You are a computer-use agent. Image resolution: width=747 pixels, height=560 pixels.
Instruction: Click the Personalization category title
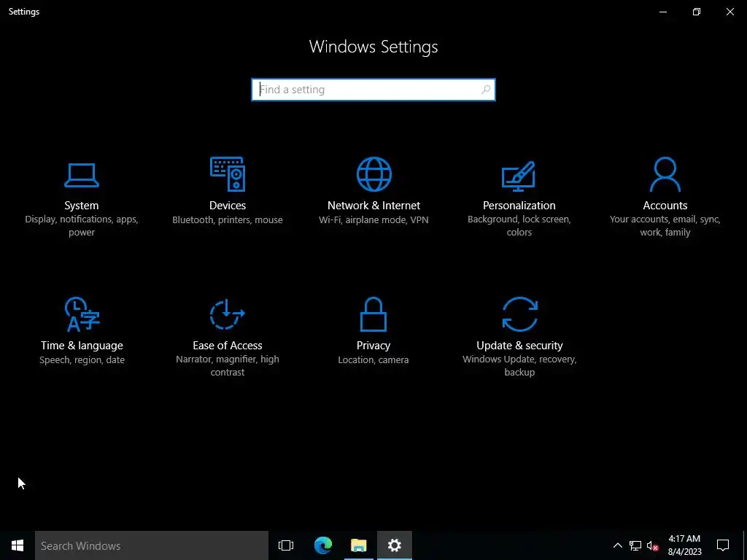pos(519,205)
